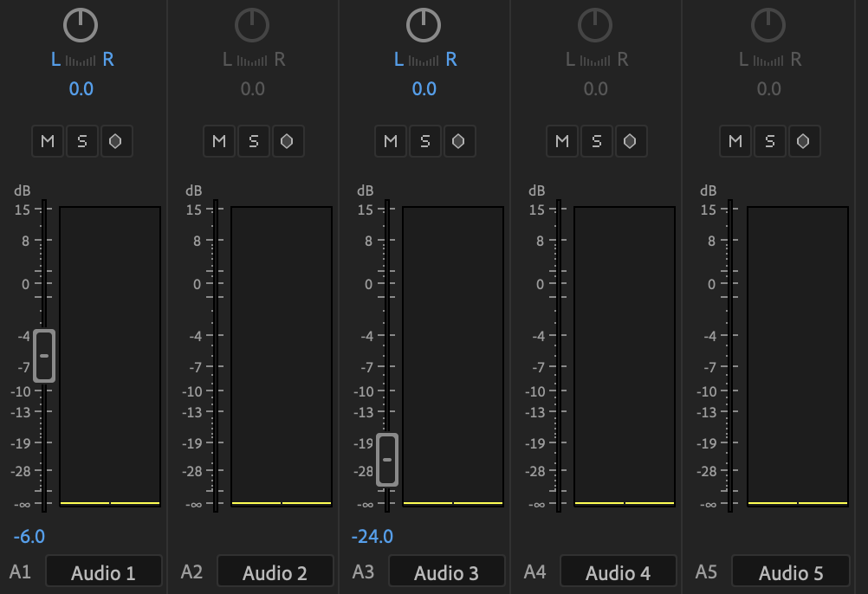Solo the Audio 5 track
This screenshot has width=868, height=594.
(x=769, y=140)
